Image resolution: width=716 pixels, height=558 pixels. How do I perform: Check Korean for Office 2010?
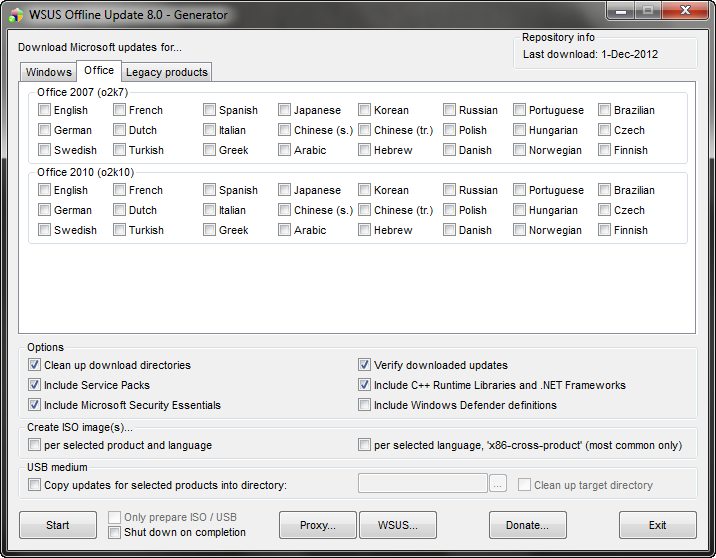[x=364, y=190]
